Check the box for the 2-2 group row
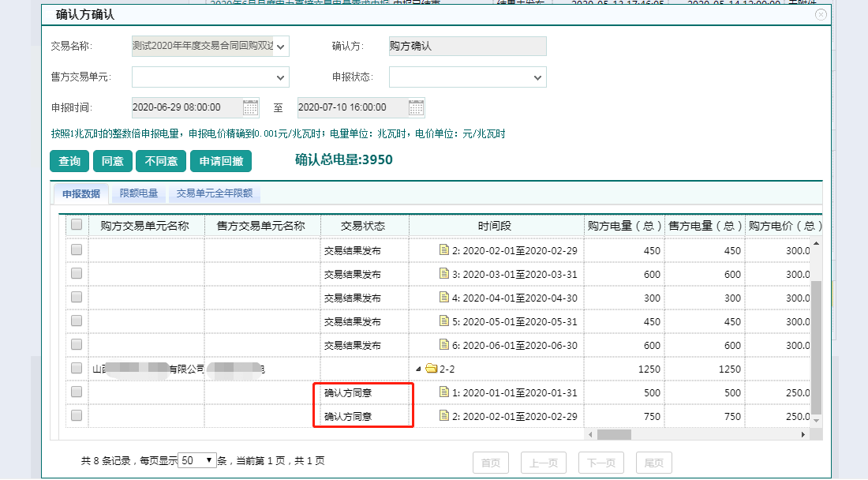Screen dimensions: 868x480 tap(77, 368)
